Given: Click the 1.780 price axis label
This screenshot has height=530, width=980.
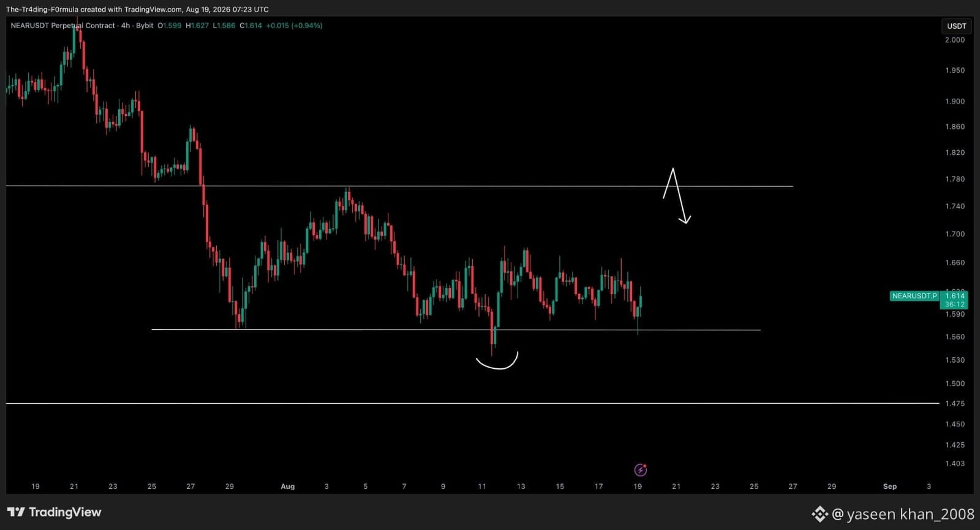Looking at the screenshot, I should (955, 180).
